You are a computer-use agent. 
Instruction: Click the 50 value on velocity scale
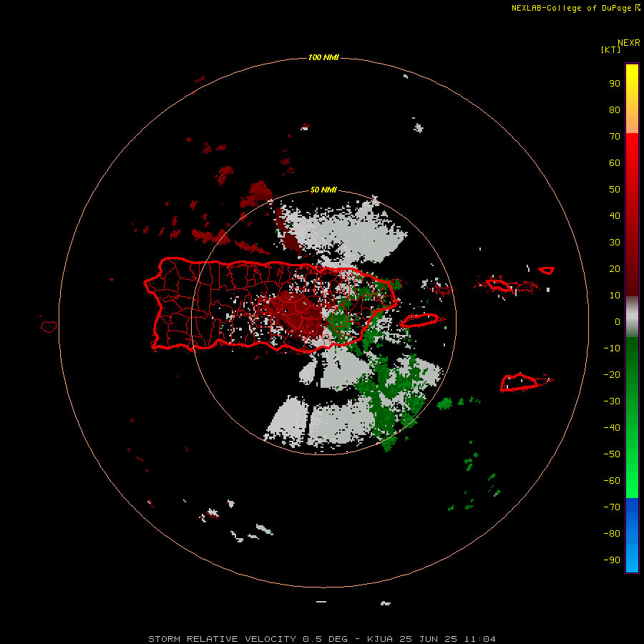pos(615,190)
